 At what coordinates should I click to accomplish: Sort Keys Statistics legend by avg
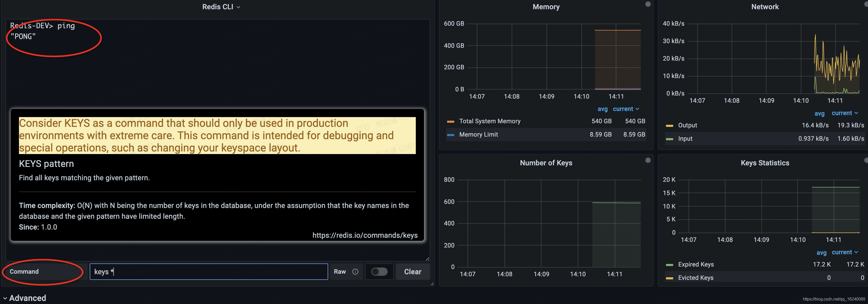pyautogui.click(x=822, y=252)
